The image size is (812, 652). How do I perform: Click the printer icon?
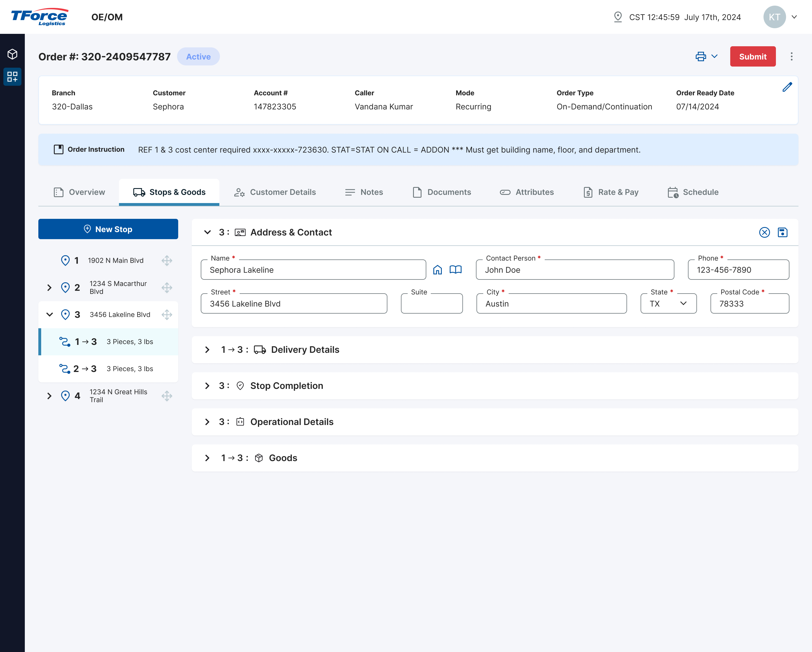701,56
